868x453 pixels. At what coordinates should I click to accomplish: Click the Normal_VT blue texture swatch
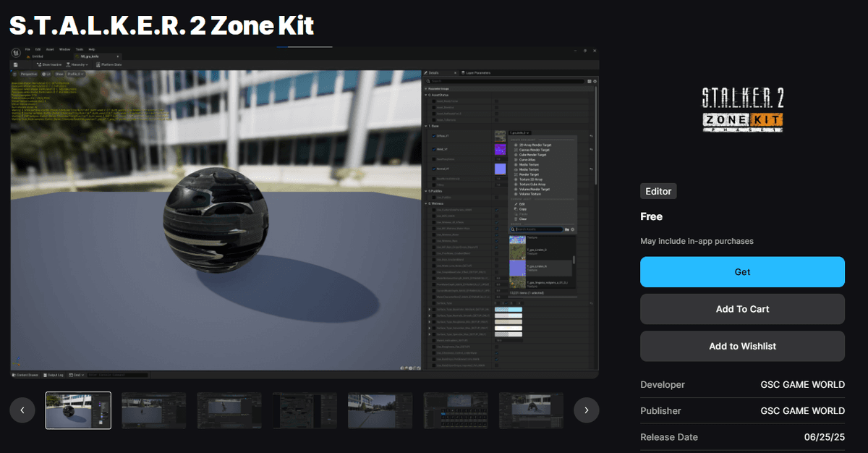point(500,169)
